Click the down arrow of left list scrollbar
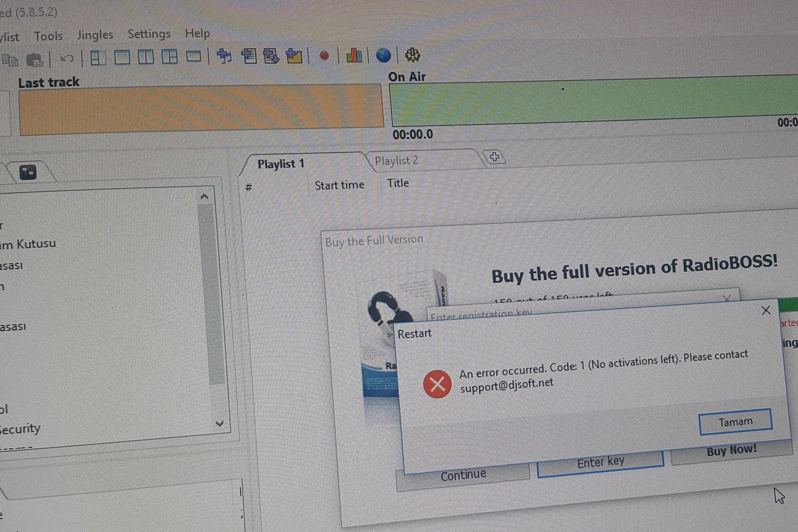798x532 pixels. point(220,423)
